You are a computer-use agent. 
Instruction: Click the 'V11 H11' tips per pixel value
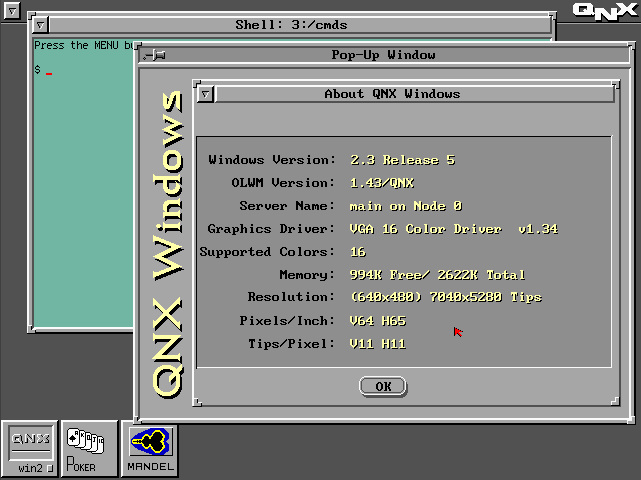tap(378, 343)
